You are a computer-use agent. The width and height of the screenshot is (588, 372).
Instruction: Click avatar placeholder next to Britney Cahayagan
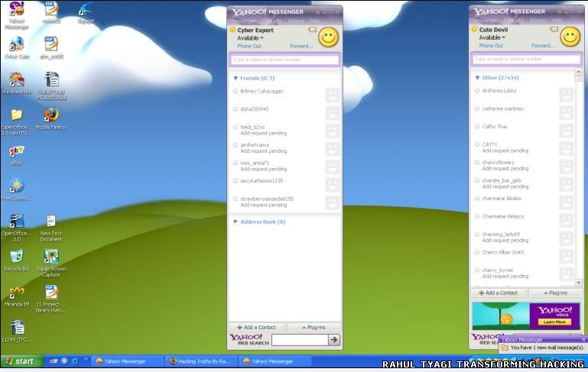click(333, 95)
